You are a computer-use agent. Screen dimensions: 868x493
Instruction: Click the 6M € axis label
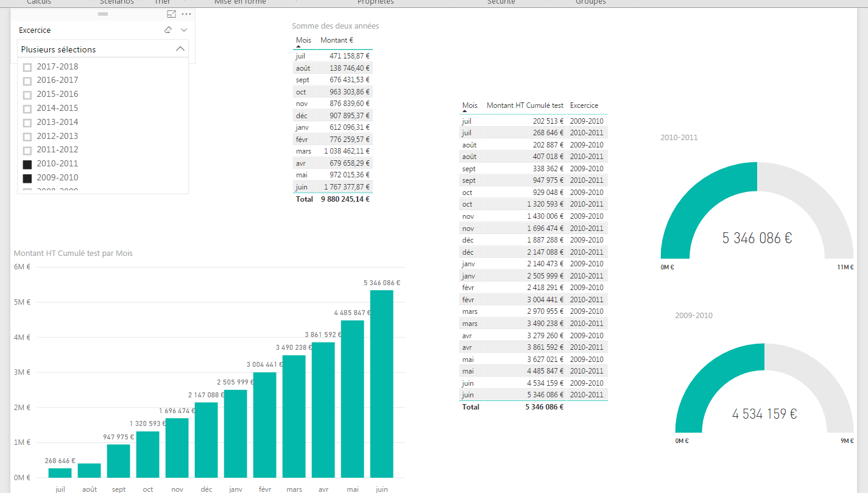[22, 267]
